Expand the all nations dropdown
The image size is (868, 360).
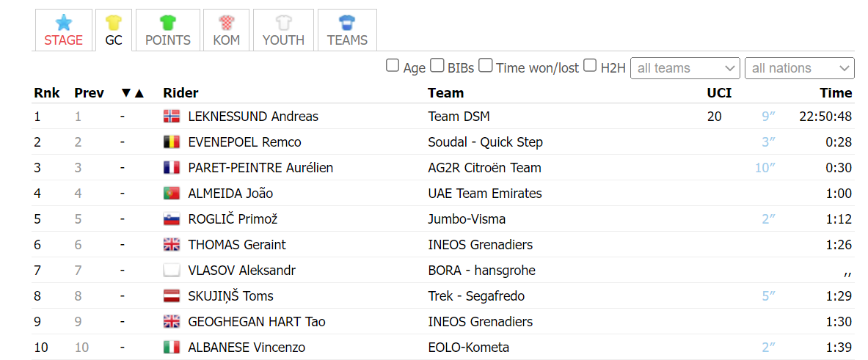800,68
